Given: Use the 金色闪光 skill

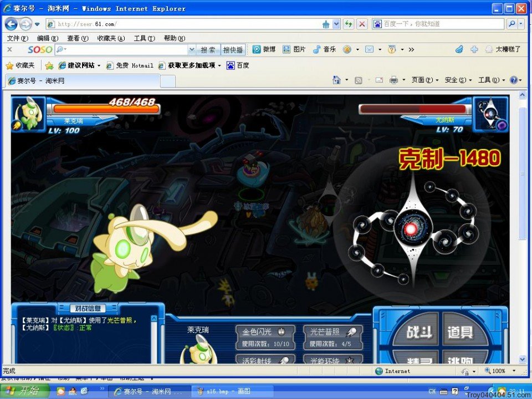Looking at the screenshot, I should (x=265, y=337).
